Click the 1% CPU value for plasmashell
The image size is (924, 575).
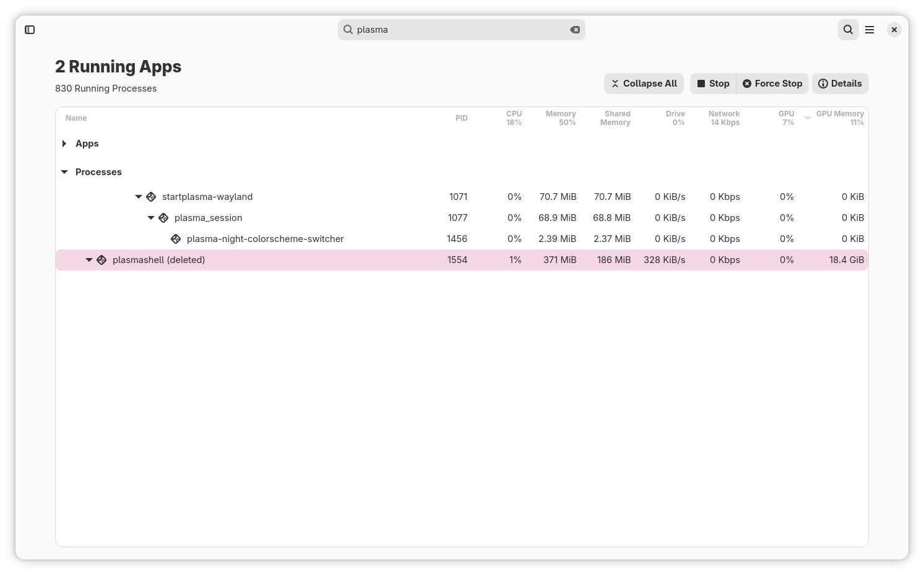pos(516,260)
